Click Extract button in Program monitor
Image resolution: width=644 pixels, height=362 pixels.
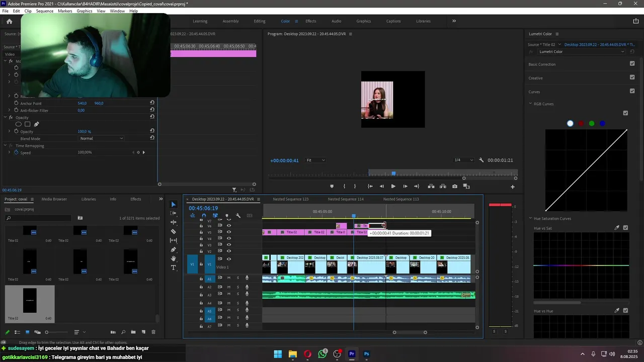point(443,186)
